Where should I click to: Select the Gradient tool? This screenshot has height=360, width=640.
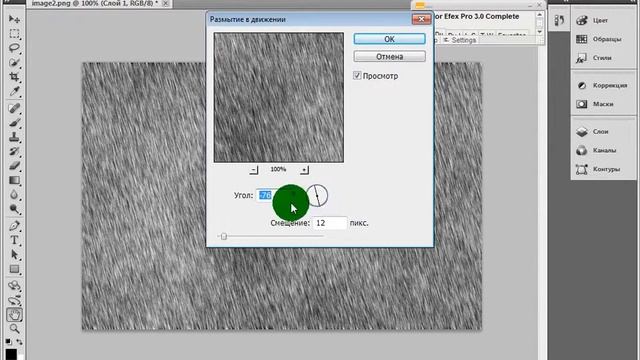tap(14, 180)
